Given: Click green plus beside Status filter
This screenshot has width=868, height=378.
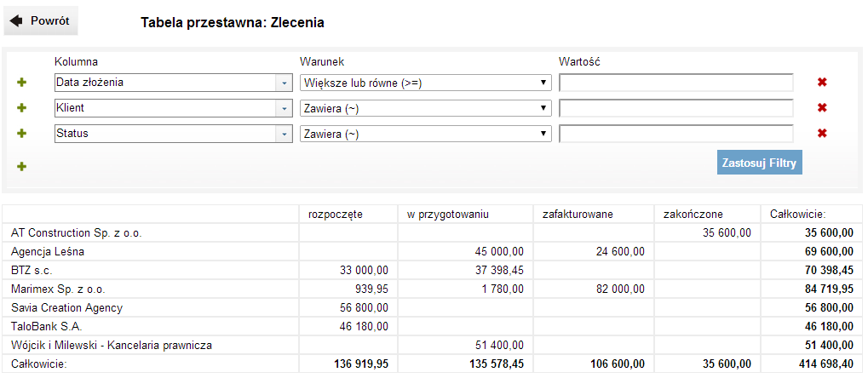Looking at the screenshot, I should [22, 134].
